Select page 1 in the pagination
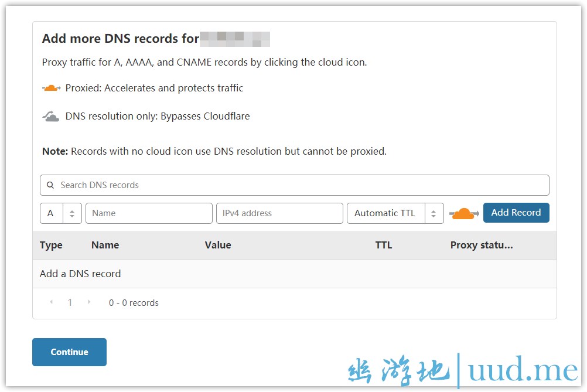This screenshot has width=587, height=392. coord(70,303)
